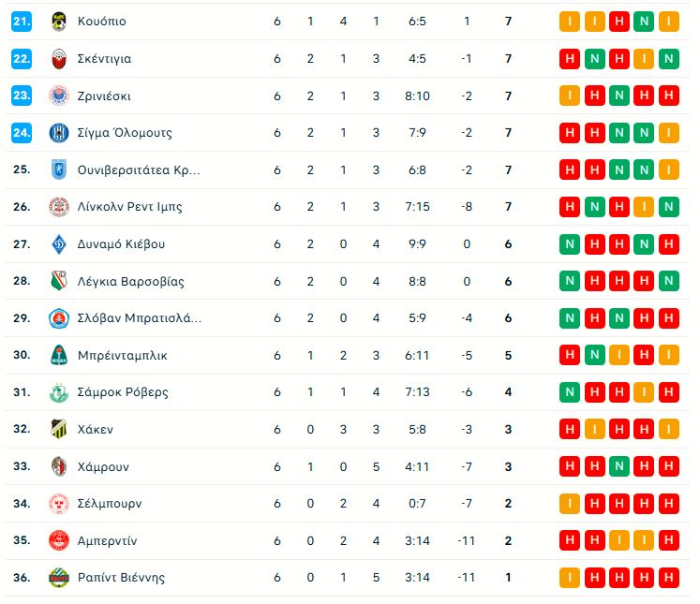Click the Χάκεν team crest
The height and width of the screenshot is (604, 700).
point(59,429)
